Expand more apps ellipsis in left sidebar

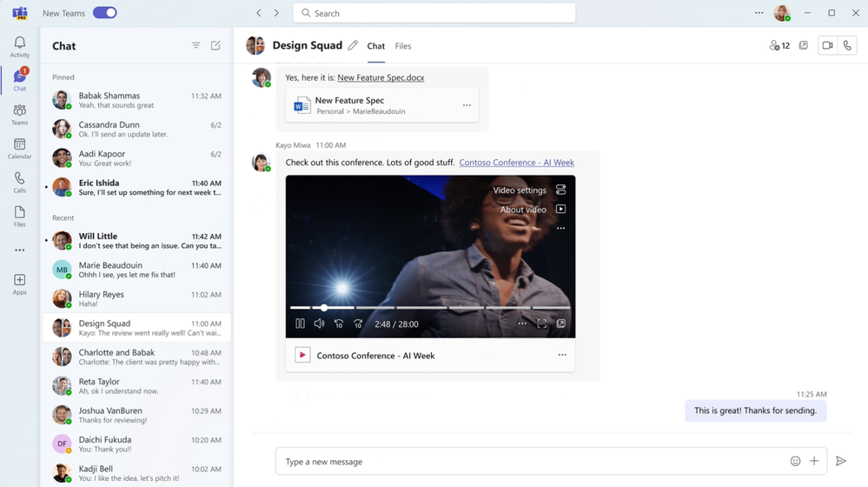click(19, 250)
